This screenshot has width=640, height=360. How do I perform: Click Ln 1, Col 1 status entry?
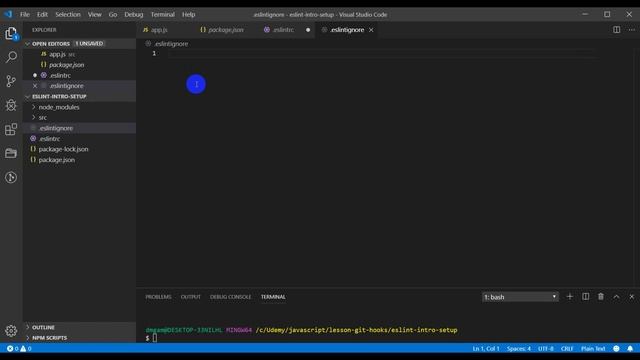(x=486, y=349)
